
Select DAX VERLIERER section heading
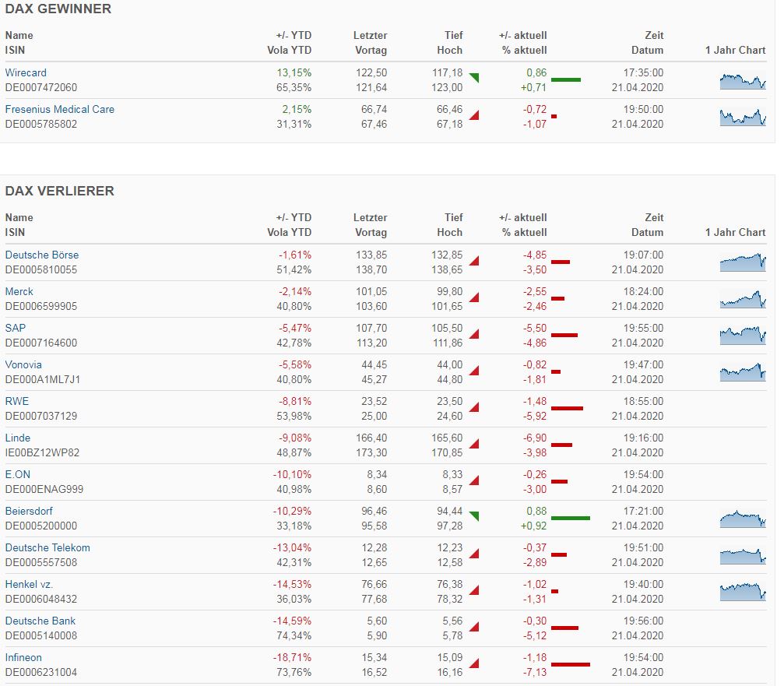pos(59,191)
